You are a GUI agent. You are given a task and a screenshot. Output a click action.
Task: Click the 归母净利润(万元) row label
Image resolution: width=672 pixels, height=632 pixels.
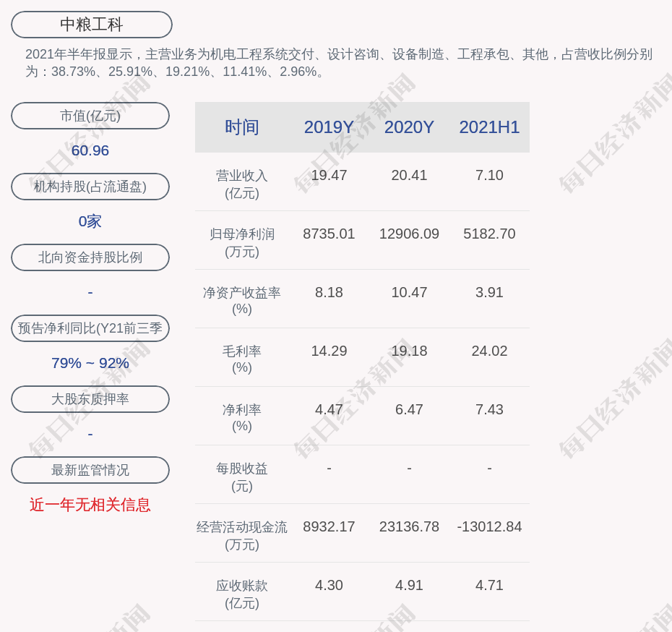[241, 243]
